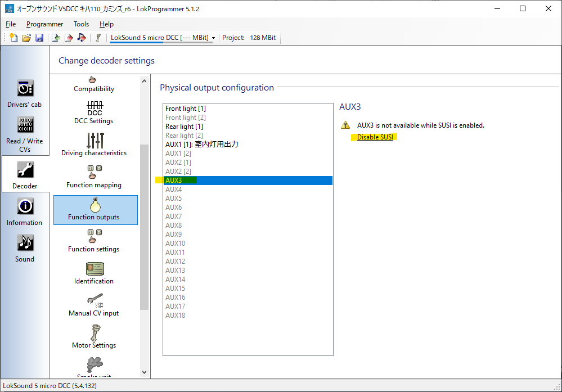Open the Read / Write CVs panel
Image resolution: width=562 pixels, height=392 pixels.
pyautogui.click(x=25, y=135)
